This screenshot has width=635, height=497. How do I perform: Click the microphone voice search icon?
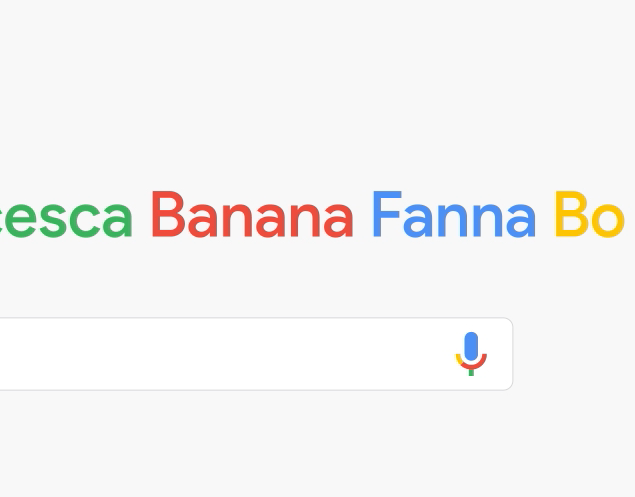coord(471,353)
